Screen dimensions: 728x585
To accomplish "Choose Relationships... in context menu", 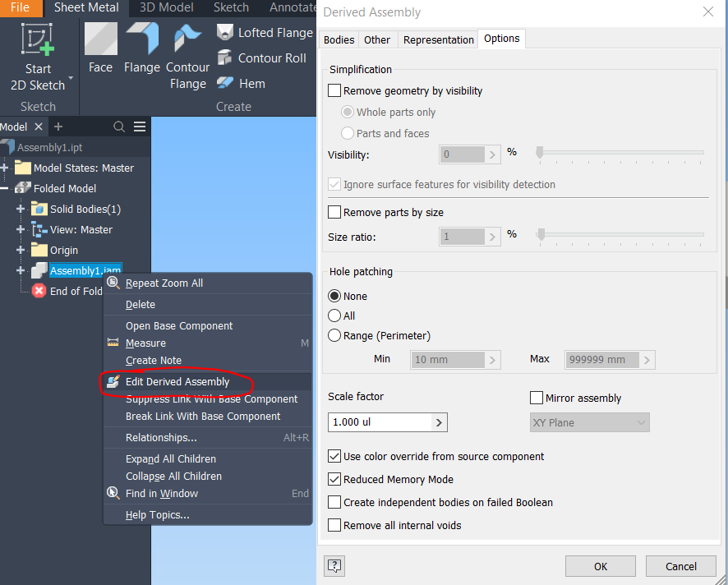I will point(208,437).
